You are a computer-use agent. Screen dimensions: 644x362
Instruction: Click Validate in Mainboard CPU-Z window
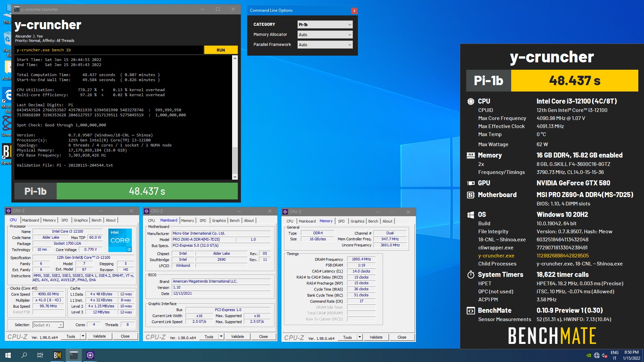[237, 337]
